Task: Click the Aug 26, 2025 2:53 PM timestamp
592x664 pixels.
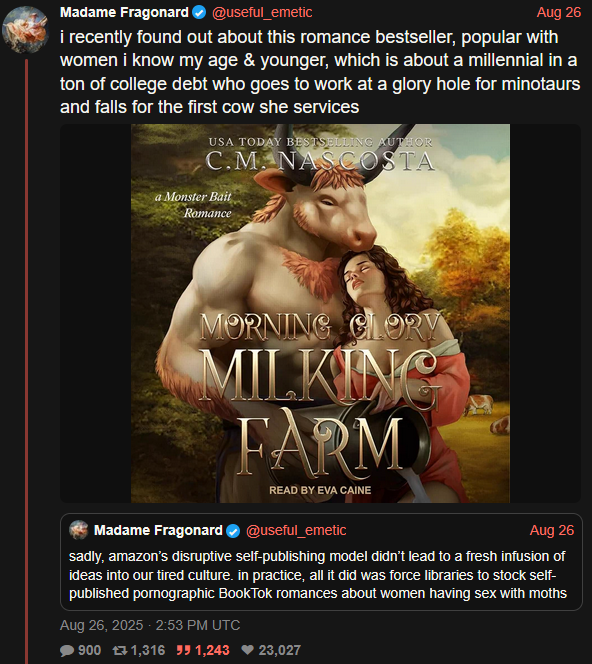Action: pos(150,625)
